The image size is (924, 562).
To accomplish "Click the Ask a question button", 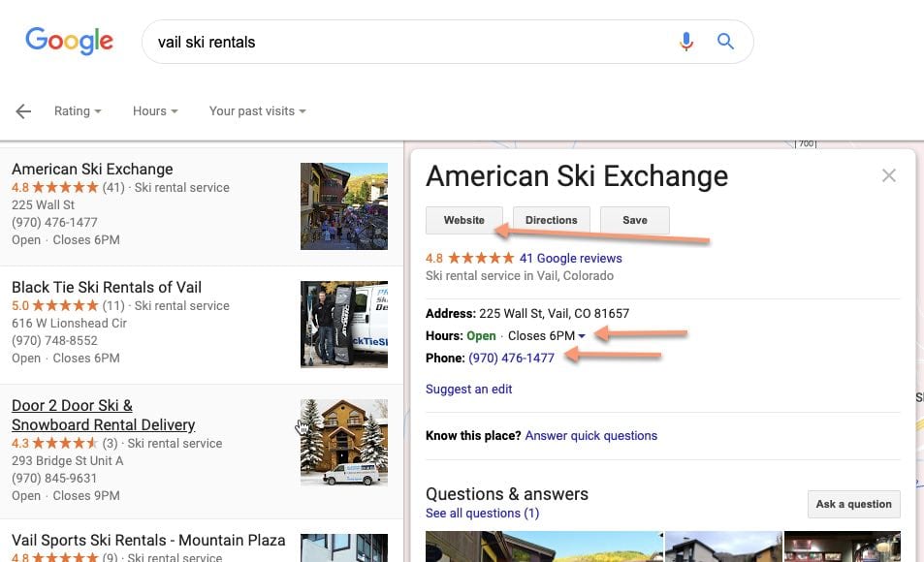I will [854, 504].
